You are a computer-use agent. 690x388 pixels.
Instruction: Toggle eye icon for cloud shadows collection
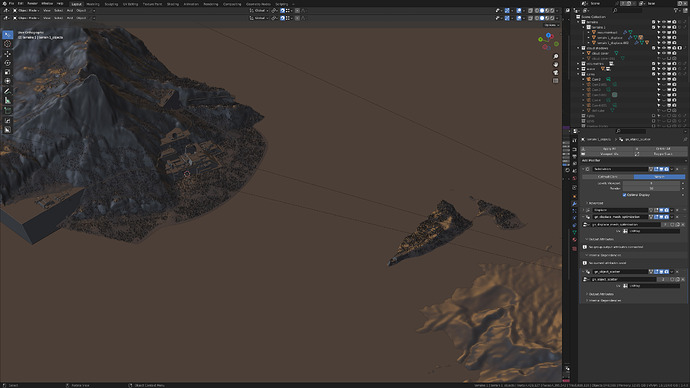click(x=664, y=48)
